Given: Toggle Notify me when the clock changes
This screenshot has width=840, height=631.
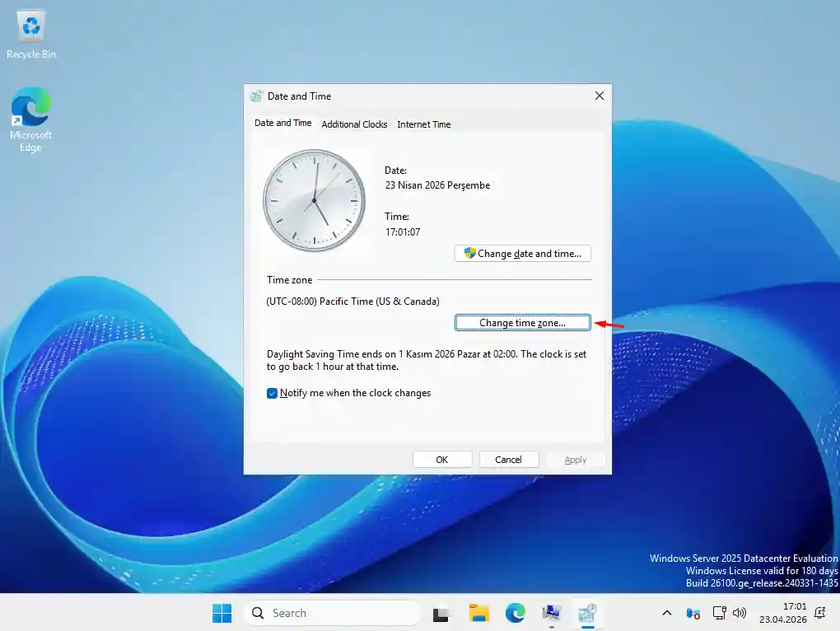Looking at the screenshot, I should point(272,393).
